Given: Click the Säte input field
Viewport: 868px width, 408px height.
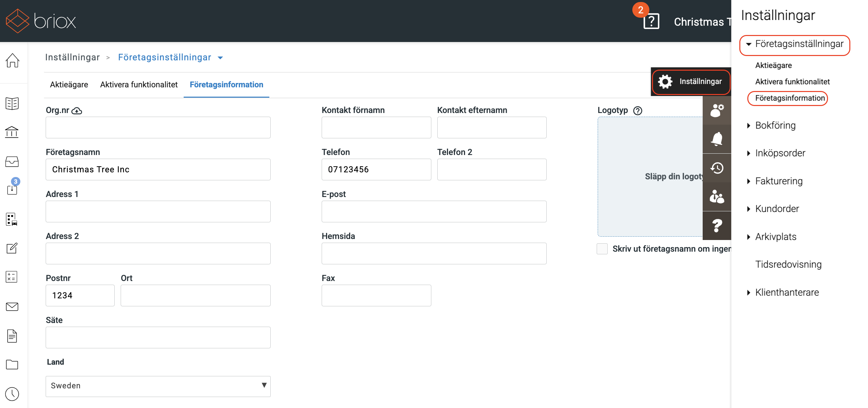Looking at the screenshot, I should click(158, 338).
